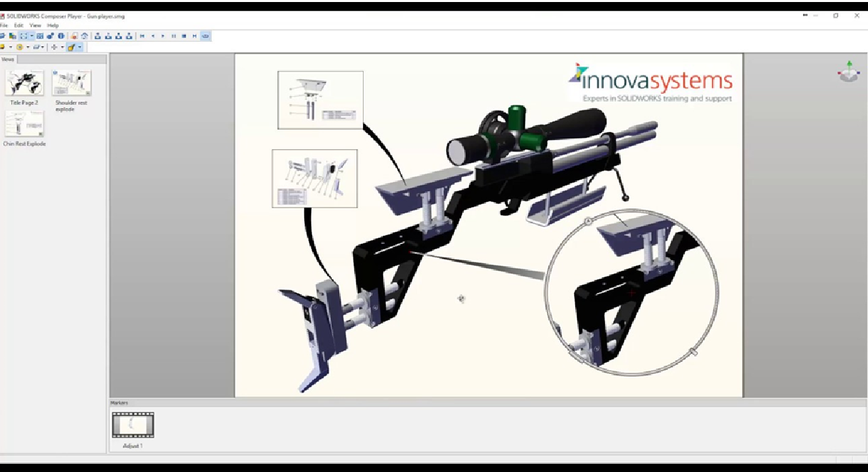
Task: Open the View menu
Action: pos(35,25)
